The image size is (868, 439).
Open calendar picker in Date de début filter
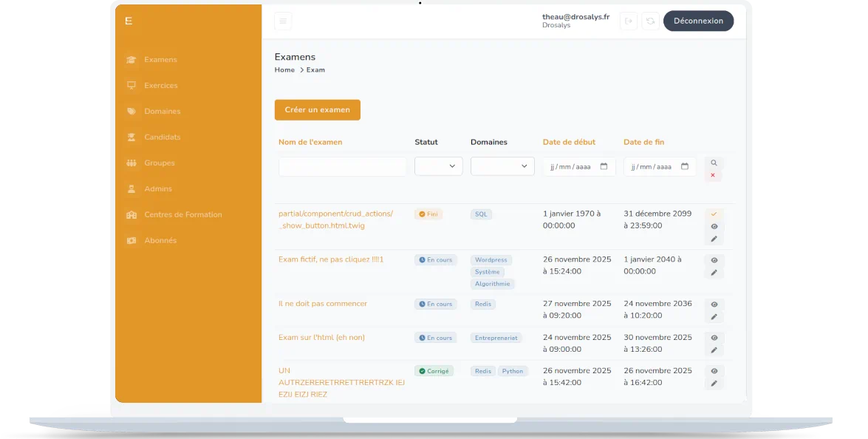coord(604,166)
